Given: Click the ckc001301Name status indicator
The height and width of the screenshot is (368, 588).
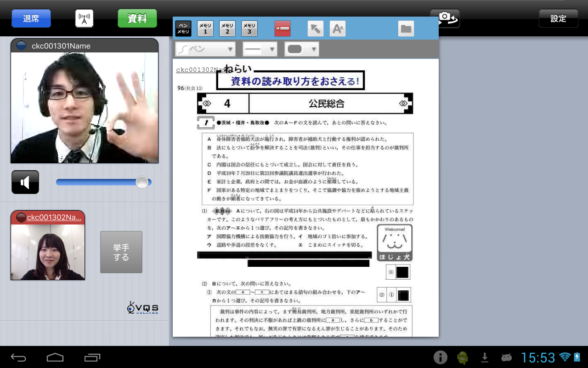Looking at the screenshot, I should tap(21, 46).
